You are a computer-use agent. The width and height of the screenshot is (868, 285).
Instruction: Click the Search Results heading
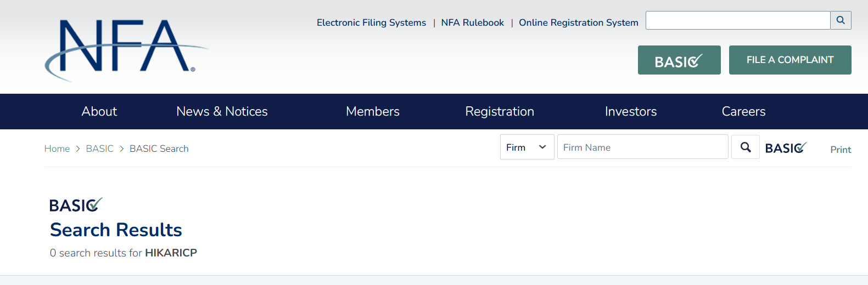[116, 230]
